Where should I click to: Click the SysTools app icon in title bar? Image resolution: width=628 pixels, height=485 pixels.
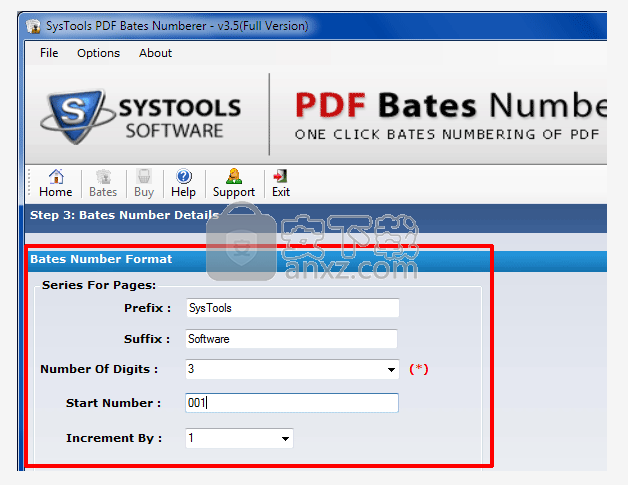(33, 26)
